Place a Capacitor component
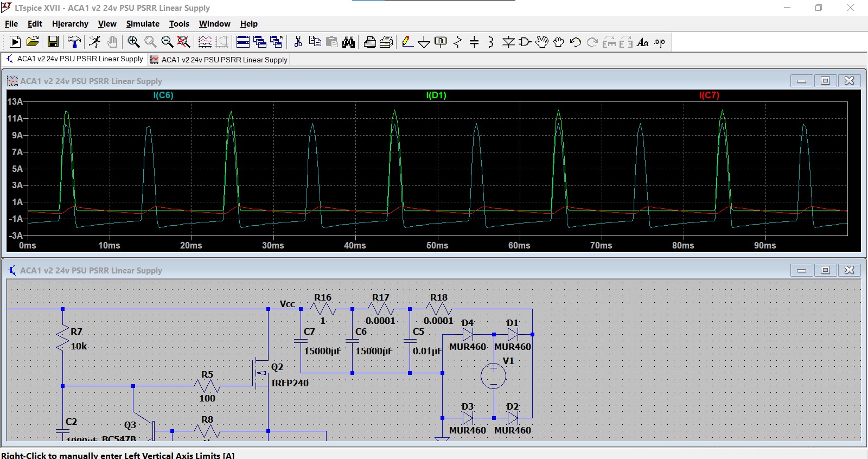 [474, 42]
